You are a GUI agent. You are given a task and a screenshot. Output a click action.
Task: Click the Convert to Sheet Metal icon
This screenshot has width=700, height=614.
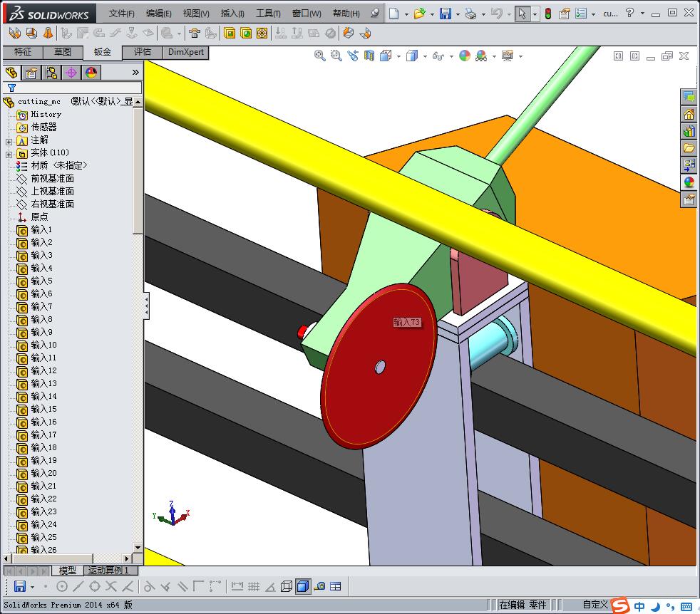coord(31,33)
